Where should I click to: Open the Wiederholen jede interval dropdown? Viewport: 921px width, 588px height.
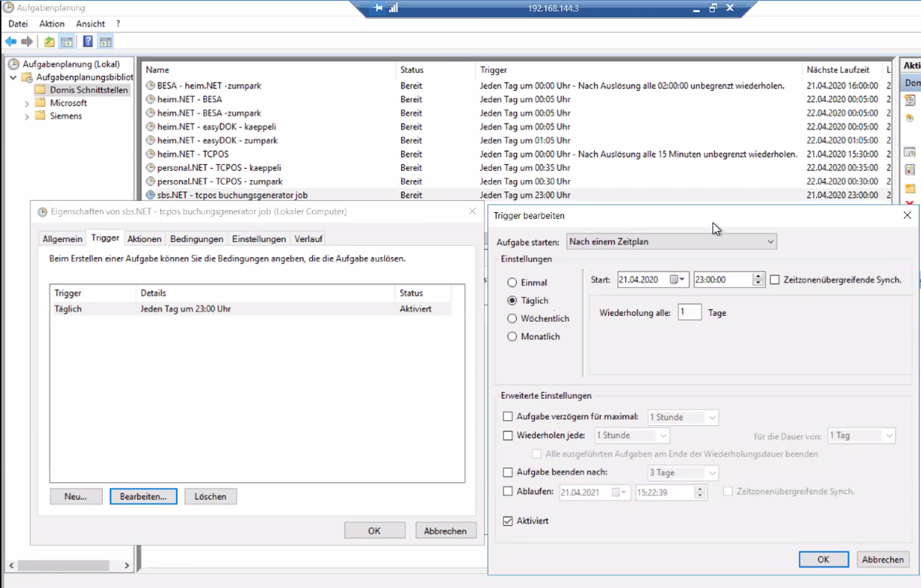click(631, 436)
